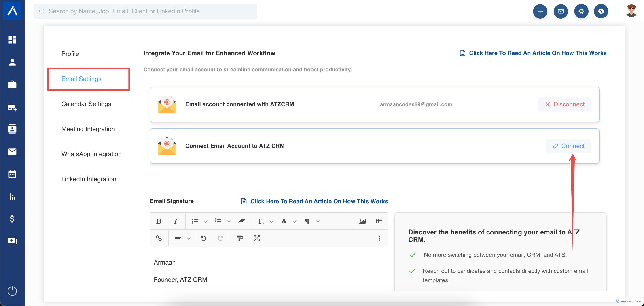Expand the numbered list style dropdown
Viewport: 644px width, 306px height.
pos(229,221)
